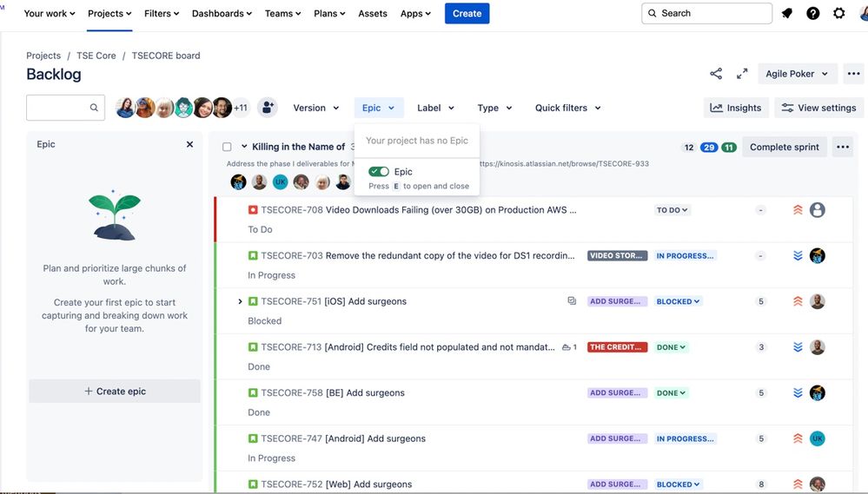
Task: Open the Agile Poker dropdown
Action: coord(797,74)
